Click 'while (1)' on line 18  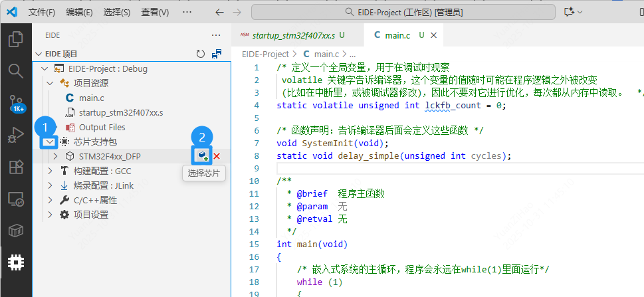click(320, 282)
